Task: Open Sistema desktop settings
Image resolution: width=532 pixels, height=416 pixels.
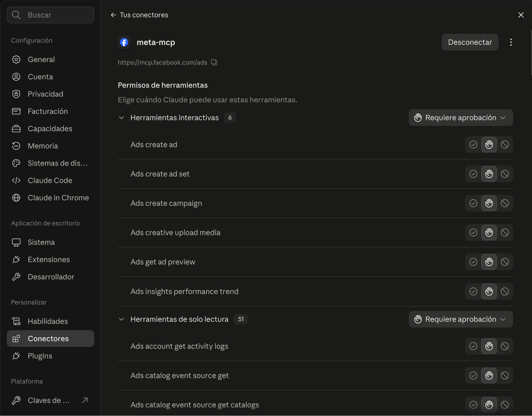Action: coord(50,242)
